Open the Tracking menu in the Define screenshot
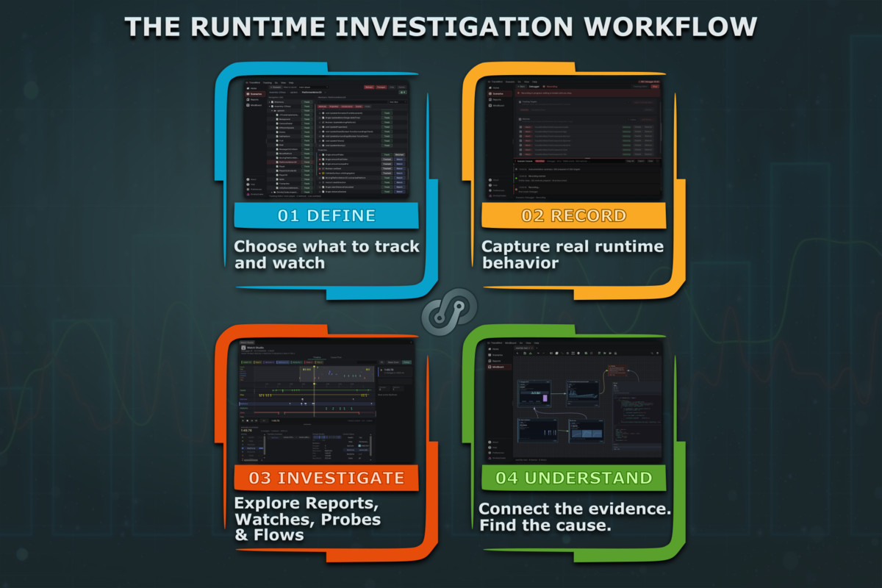Screen dimensions: 882x588 coord(268,83)
